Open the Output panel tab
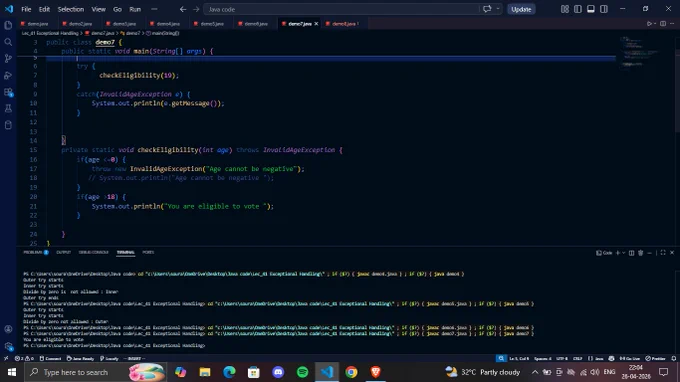The image size is (680, 382). pyautogui.click(x=63, y=252)
